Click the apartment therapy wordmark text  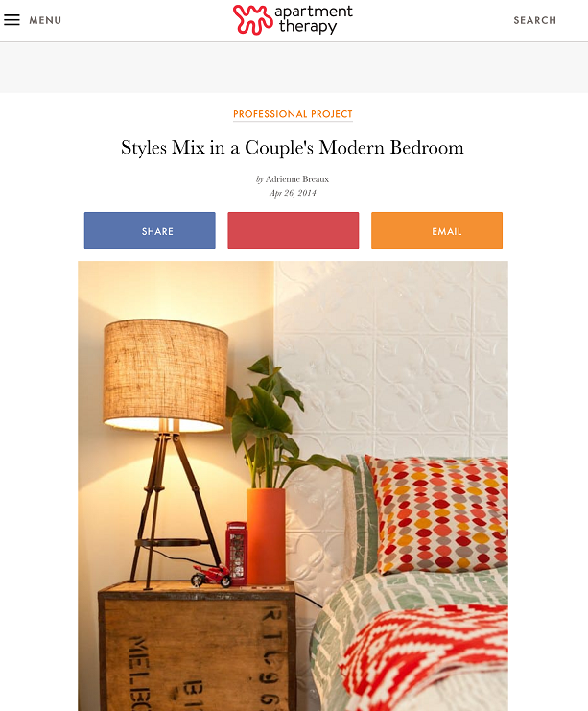tap(313, 19)
